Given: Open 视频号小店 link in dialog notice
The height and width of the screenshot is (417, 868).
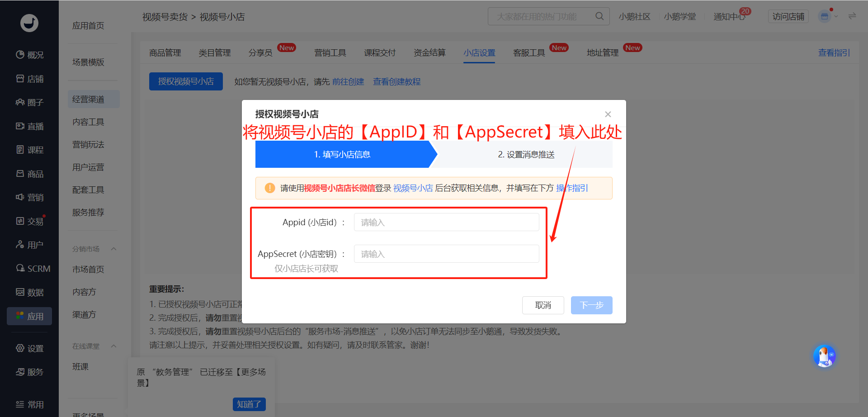Looking at the screenshot, I should [413, 188].
